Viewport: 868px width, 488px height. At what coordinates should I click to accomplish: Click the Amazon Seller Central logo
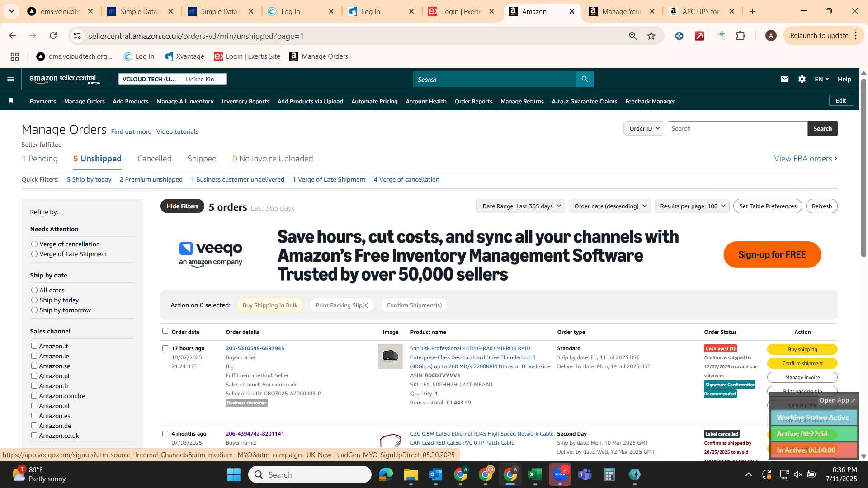[65, 80]
